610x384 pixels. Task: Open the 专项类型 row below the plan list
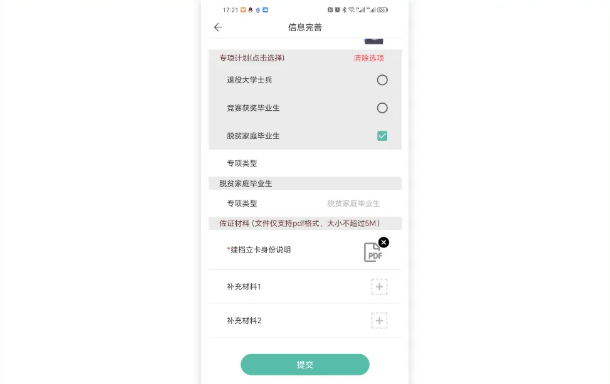click(x=305, y=163)
